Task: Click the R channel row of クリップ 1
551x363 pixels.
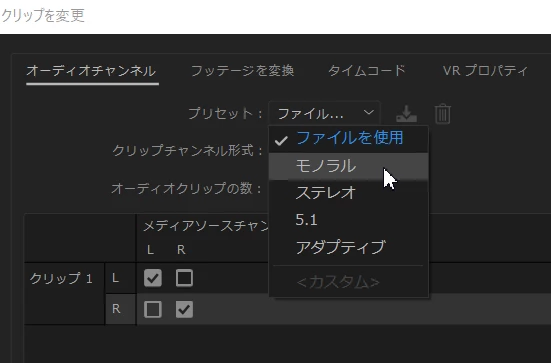Action: (x=328, y=309)
